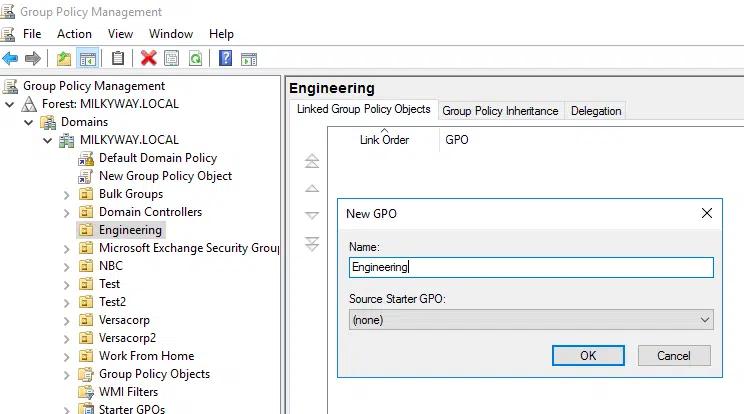Collapse the MILKYWAY.LOCAL domain node
This screenshot has height=414, width=744.
(47, 140)
